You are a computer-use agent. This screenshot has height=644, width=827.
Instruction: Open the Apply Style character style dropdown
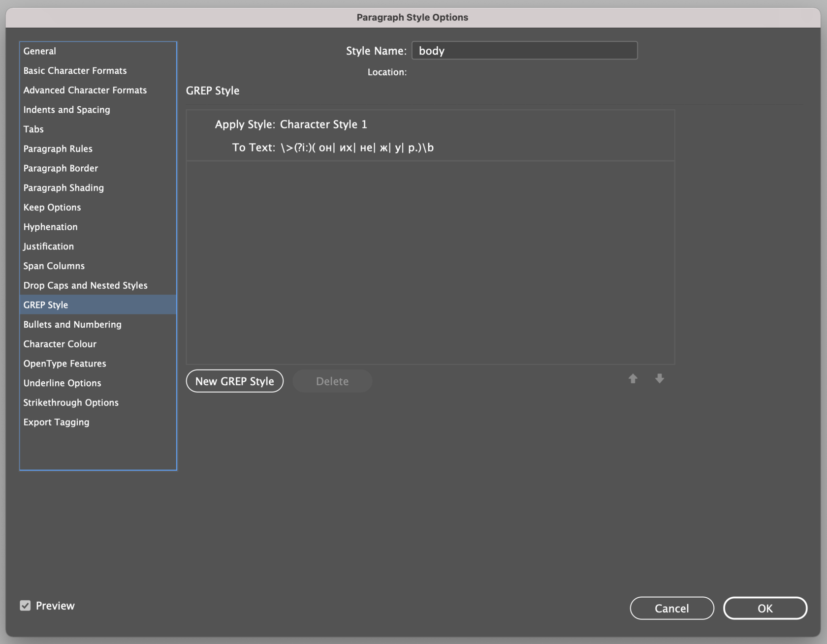click(323, 124)
